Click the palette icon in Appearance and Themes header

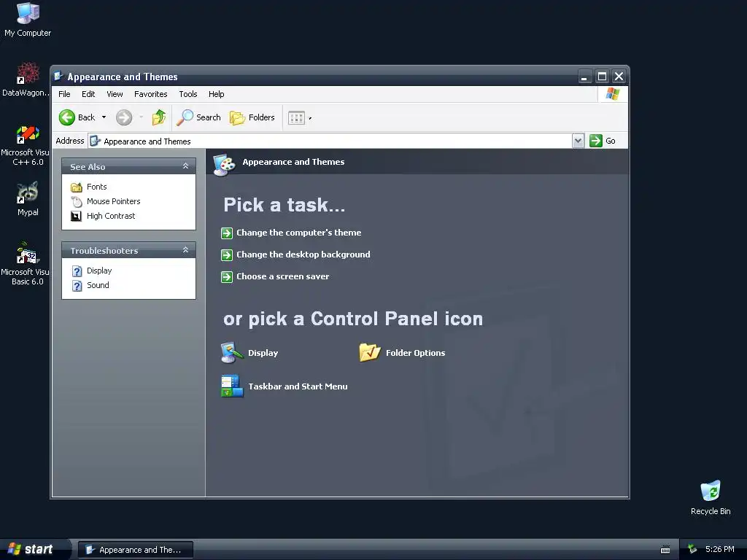coord(225,165)
